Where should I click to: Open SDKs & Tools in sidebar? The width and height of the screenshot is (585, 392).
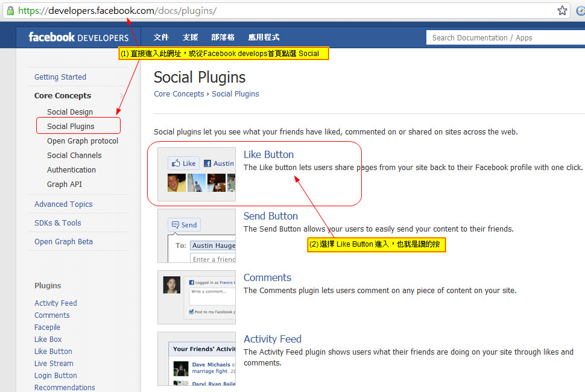point(57,223)
